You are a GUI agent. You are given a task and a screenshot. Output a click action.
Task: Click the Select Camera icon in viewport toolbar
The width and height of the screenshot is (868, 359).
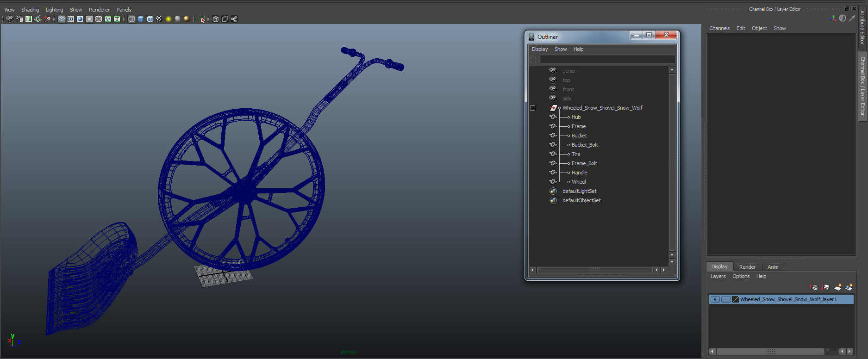(x=10, y=19)
